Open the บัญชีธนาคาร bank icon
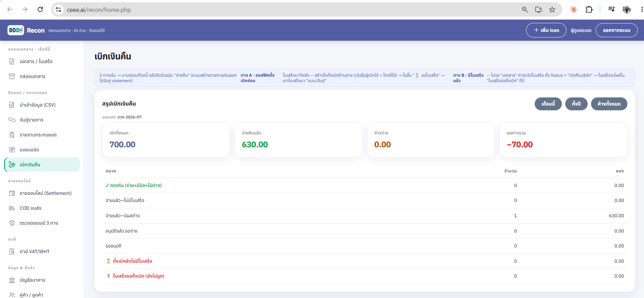Screen dimensions: 644x298 pos(12,280)
